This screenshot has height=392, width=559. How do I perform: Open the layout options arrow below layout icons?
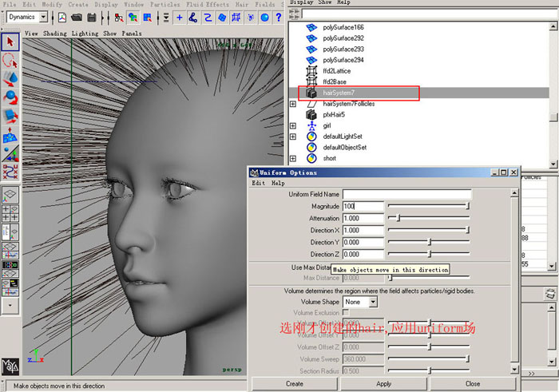[10, 306]
